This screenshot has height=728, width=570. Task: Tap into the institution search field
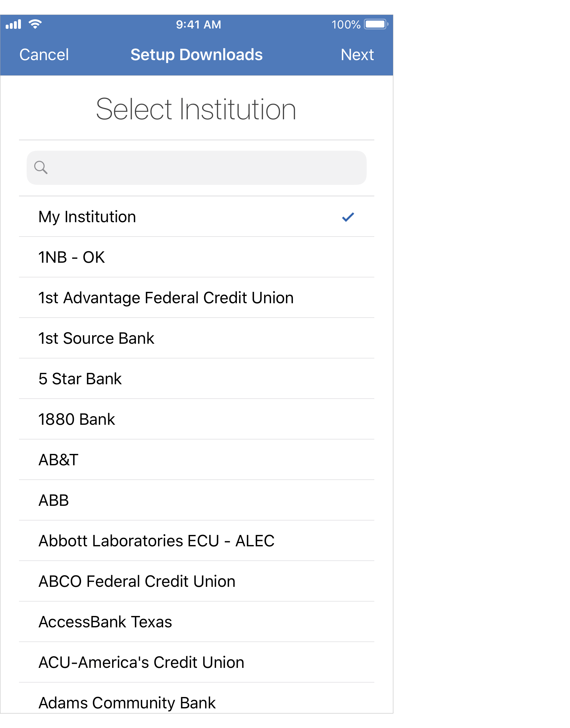(197, 167)
